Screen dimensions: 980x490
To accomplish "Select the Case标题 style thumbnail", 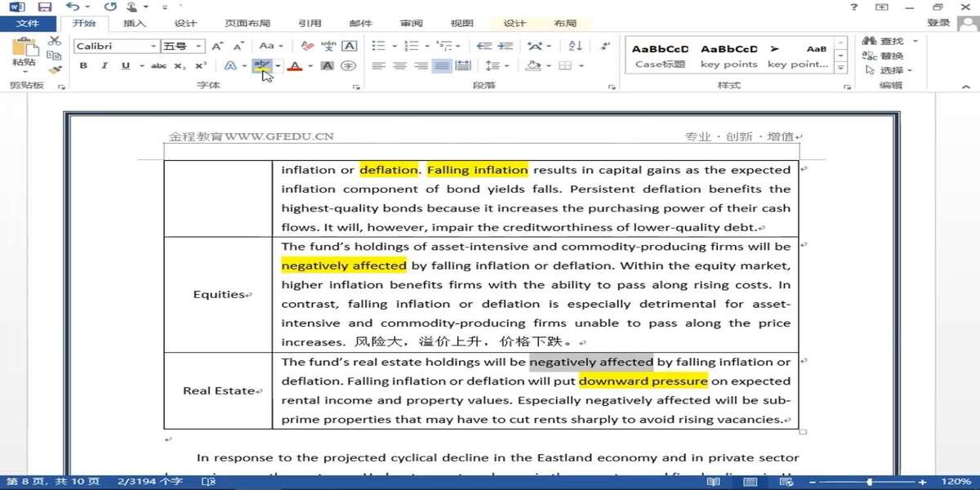I will click(x=661, y=56).
